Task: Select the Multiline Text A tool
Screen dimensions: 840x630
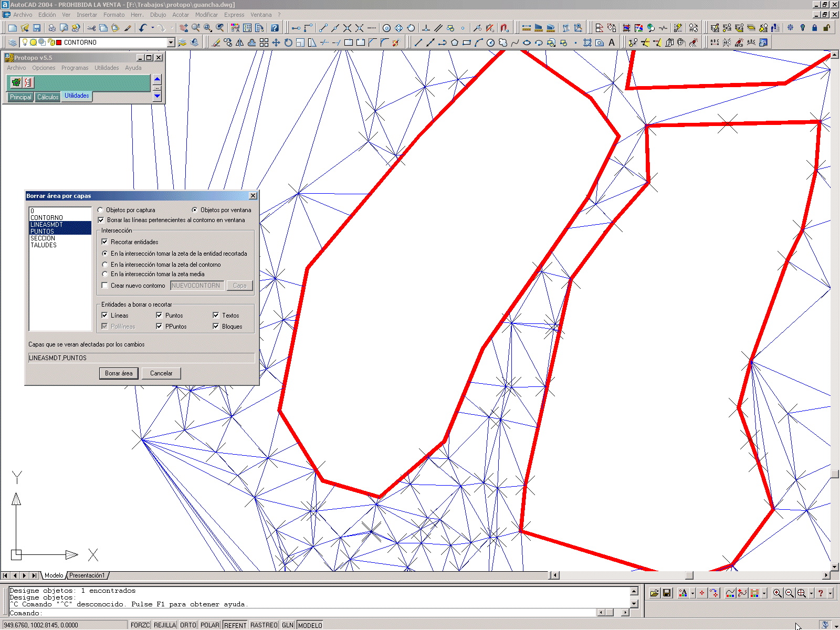Action: click(x=612, y=43)
